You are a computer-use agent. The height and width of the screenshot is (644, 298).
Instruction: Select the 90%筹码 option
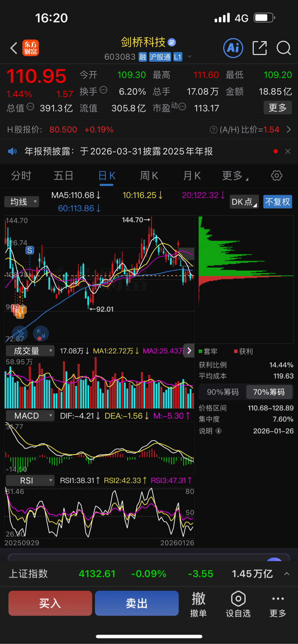click(x=223, y=392)
